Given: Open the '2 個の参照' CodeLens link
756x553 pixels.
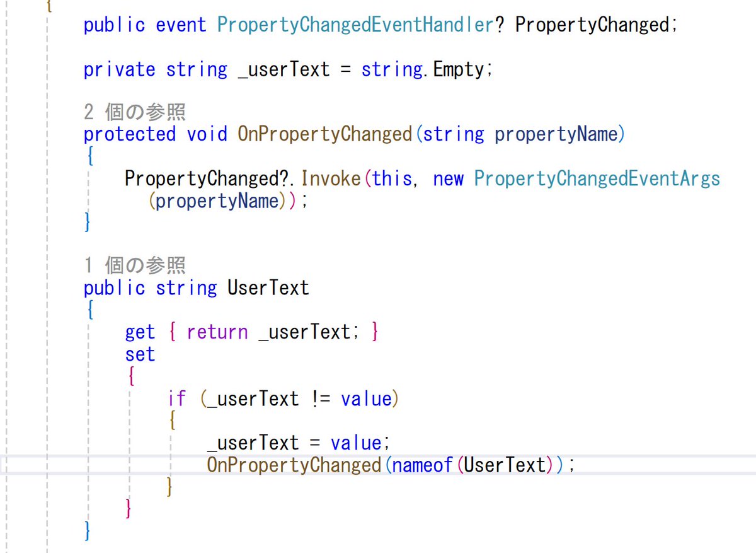Looking at the screenshot, I should click(135, 112).
